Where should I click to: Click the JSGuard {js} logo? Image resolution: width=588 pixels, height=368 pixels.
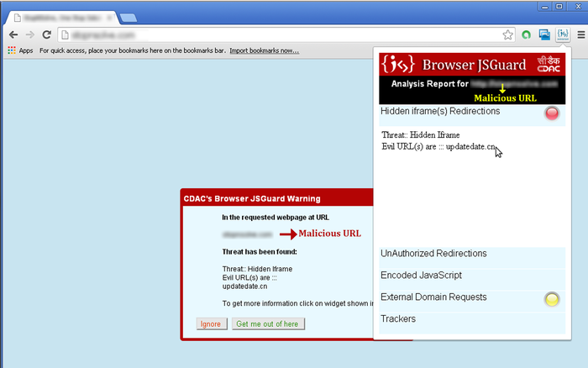click(398, 64)
